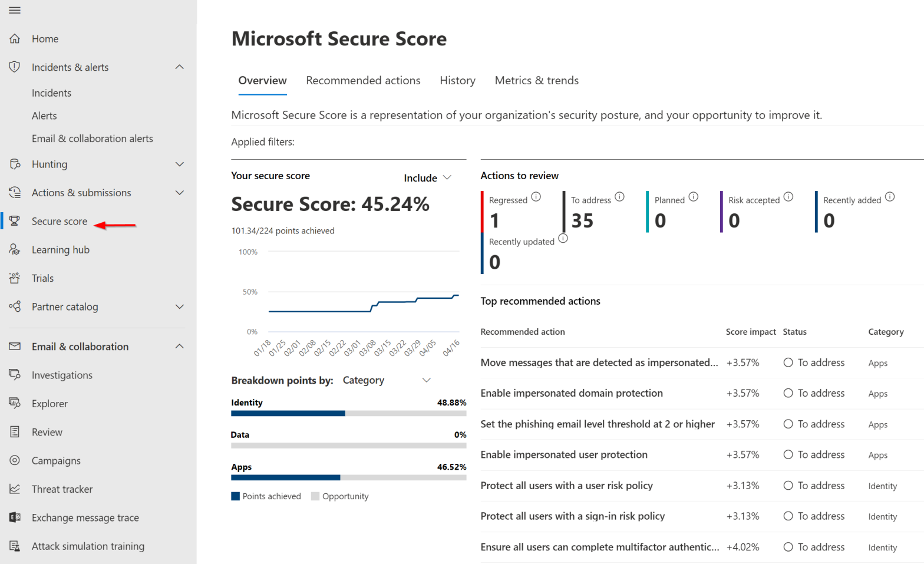Click status circle next to Protect all users with a user risk policy
The image size is (924, 564).
click(788, 486)
